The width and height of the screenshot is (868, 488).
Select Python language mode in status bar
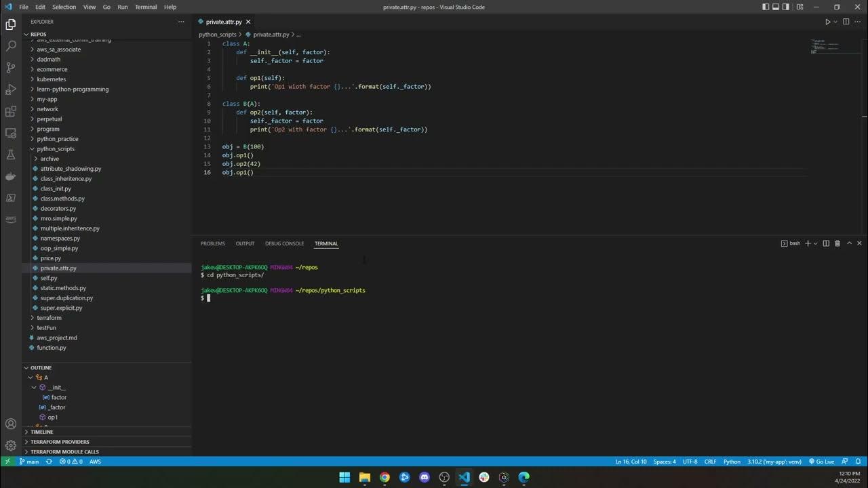732,462
